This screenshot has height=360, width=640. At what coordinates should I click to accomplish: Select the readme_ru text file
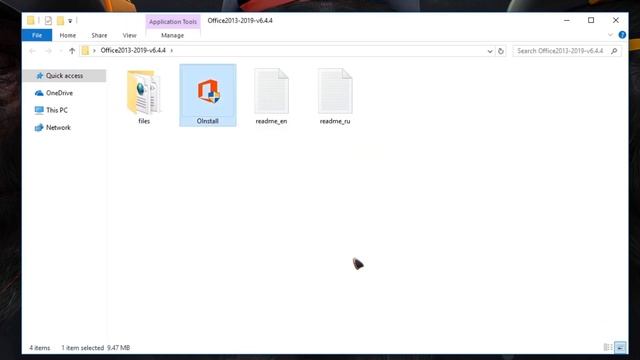[x=335, y=97]
